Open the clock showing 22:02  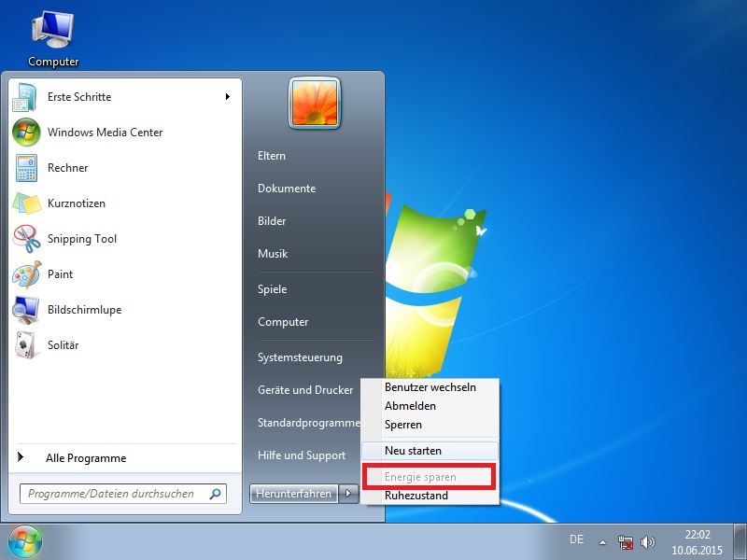697,542
